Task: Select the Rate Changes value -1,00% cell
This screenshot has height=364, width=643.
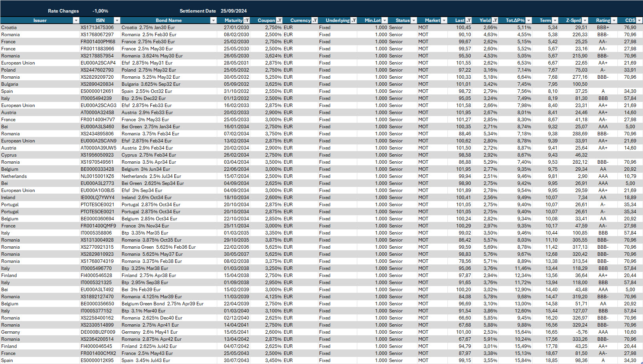Action: 100,11
